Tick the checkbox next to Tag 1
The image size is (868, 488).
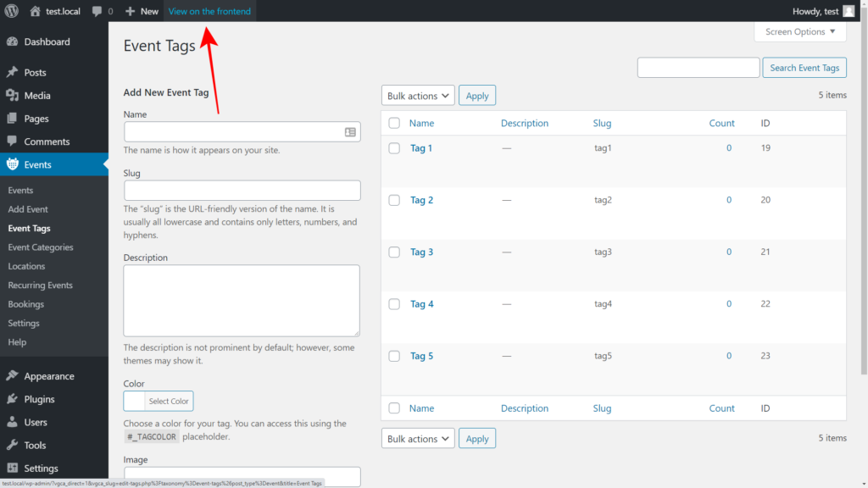[394, 147]
